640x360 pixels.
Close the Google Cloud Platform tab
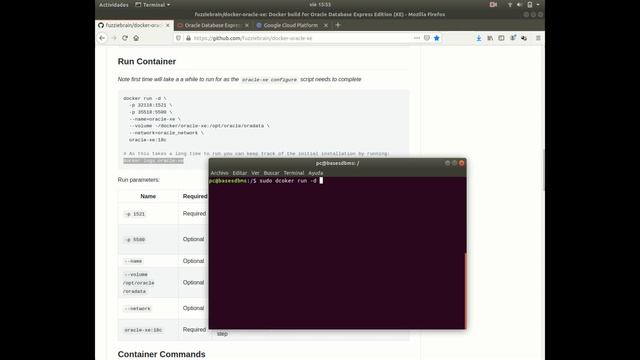point(326,25)
